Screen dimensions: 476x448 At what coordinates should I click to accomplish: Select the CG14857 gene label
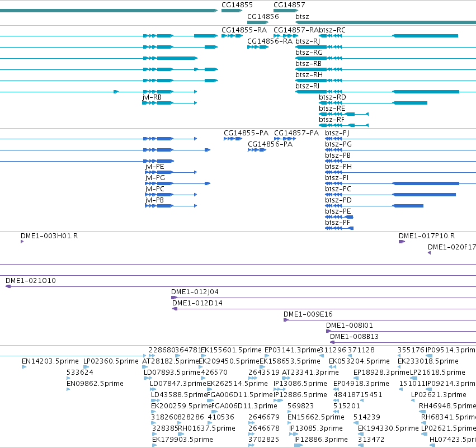(289, 5)
